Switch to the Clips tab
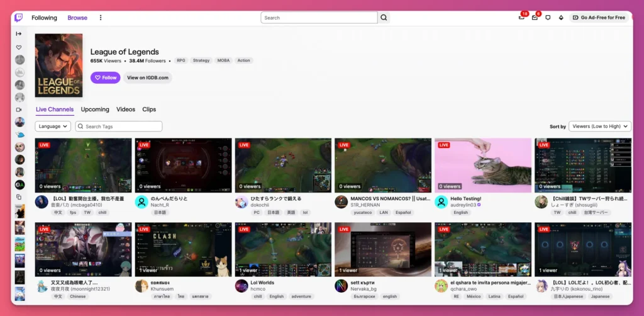The image size is (644, 316). point(149,110)
